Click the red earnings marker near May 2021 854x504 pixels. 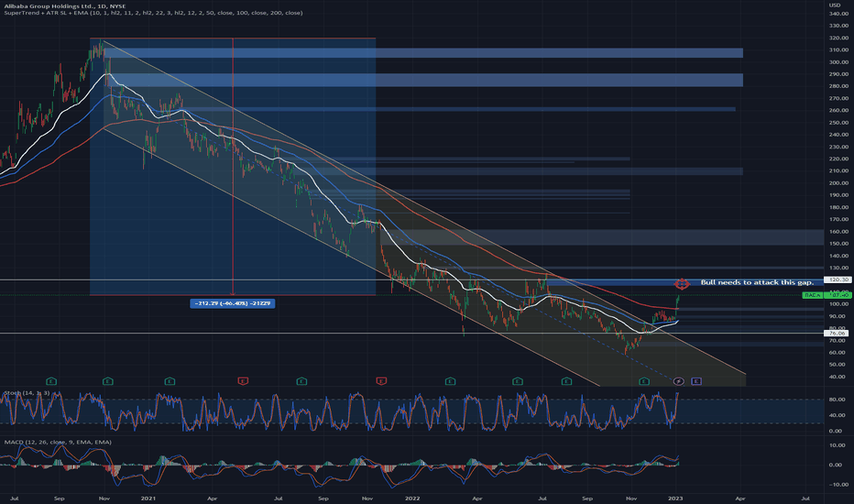pos(243,381)
